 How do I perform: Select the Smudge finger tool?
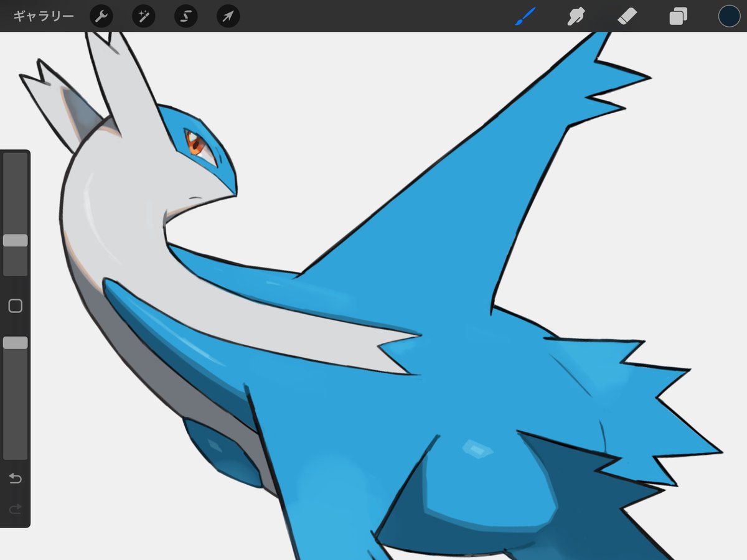(x=576, y=16)
